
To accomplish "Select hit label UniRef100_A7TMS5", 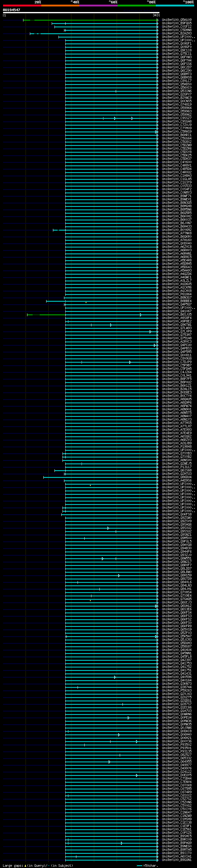I will coord(177,423).
